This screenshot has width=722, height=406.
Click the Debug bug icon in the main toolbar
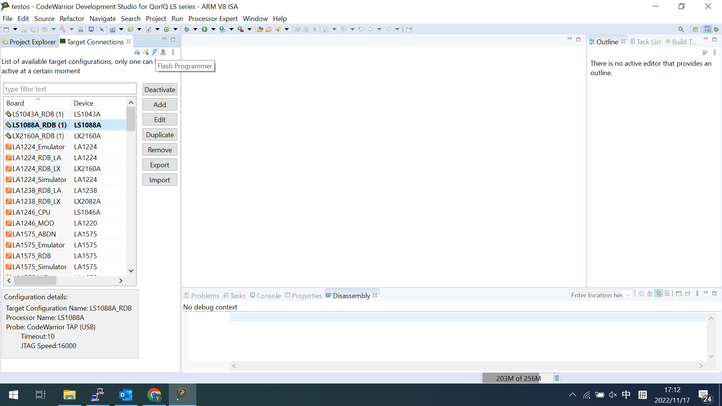[186, 29]
